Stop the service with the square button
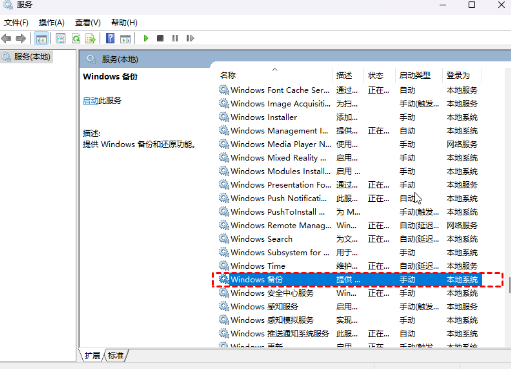511x369 pixels. coord(160,38)
